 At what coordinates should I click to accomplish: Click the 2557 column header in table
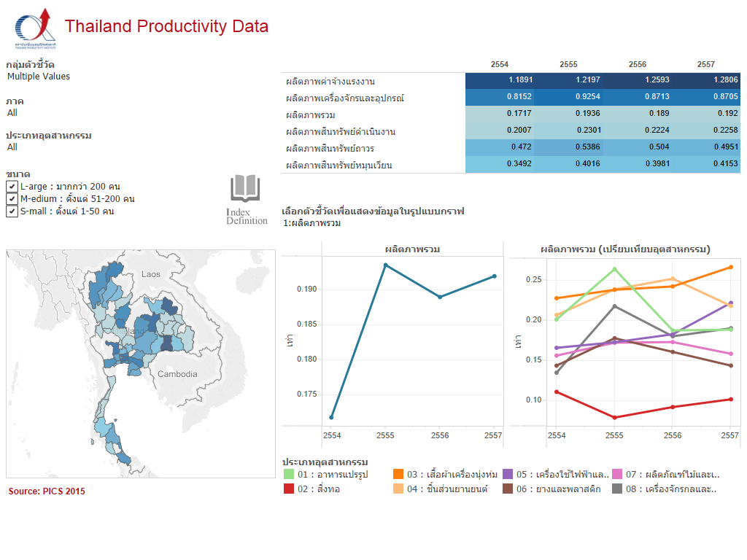pos(706,64)
